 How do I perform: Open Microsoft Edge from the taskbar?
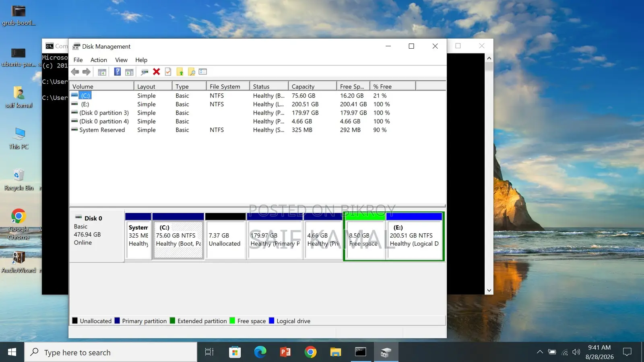coord(260,352)
